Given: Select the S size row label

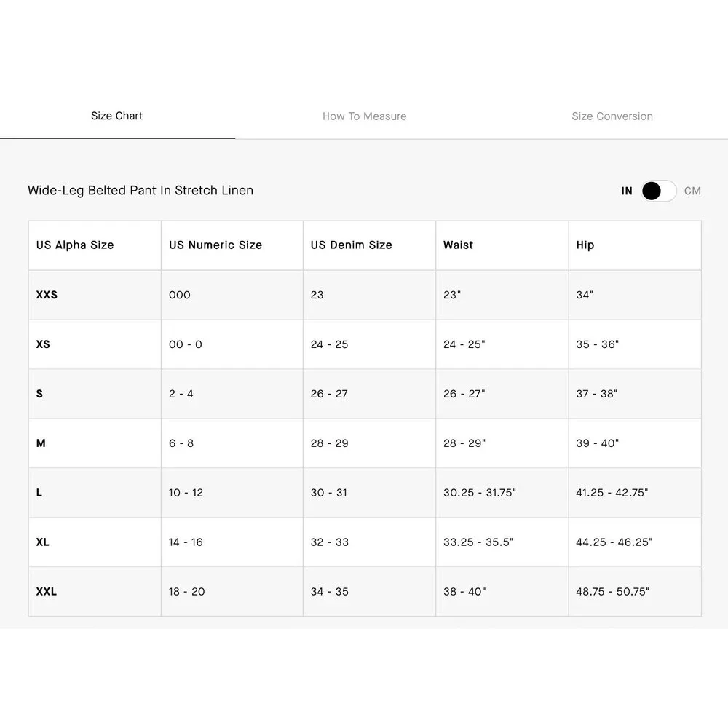Looking at the screenshot, I should pyautogui.click(x=39, y=394).
